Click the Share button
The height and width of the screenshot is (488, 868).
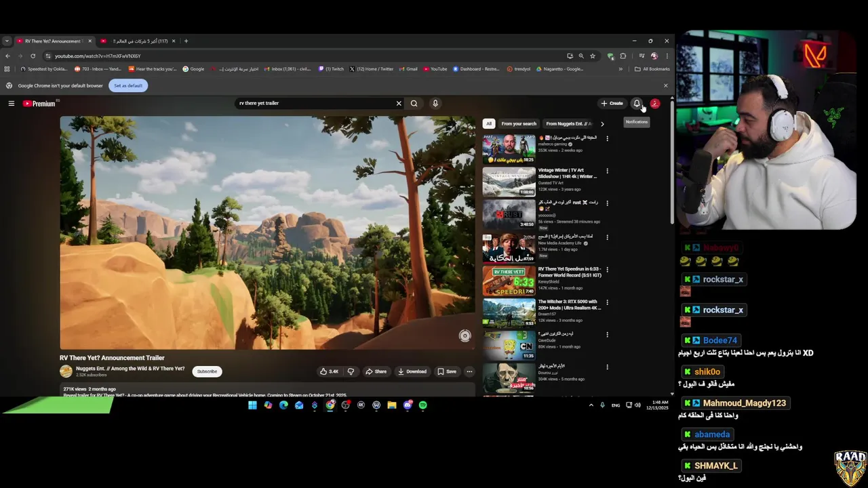pos(376,371)
